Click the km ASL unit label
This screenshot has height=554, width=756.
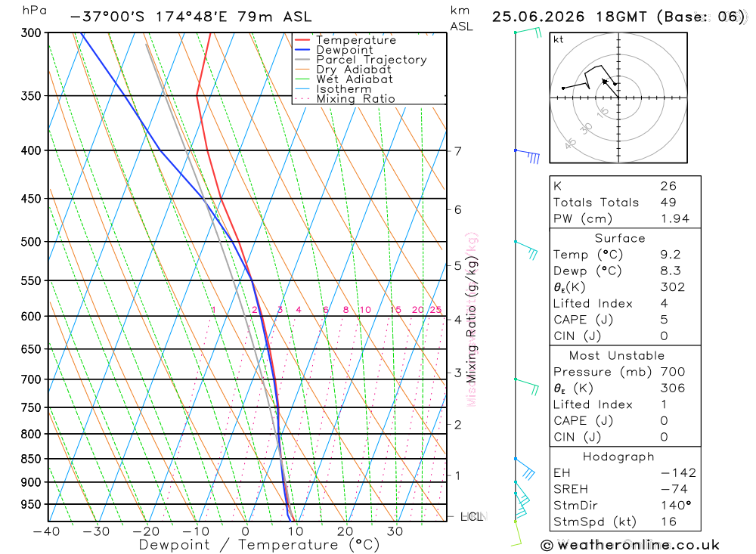[x=461, y=18]
